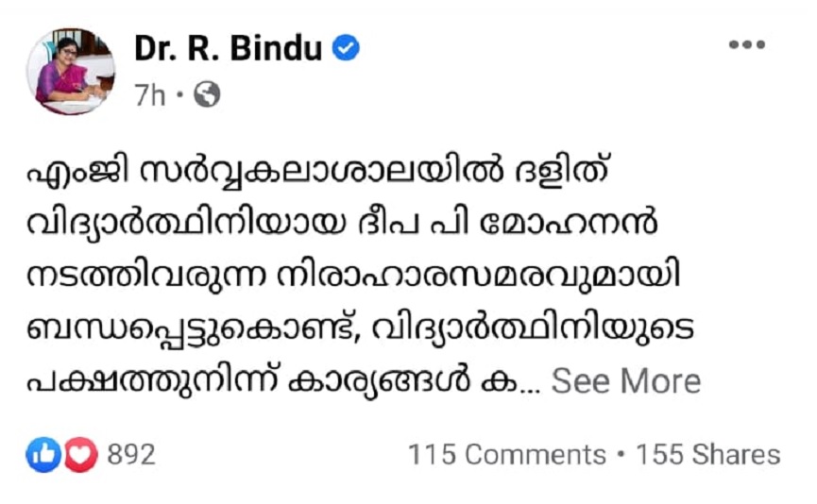The height and width of the screenshot is (504, 817).
Task: Open the 115 Comments section
Action: coord(506,455)
